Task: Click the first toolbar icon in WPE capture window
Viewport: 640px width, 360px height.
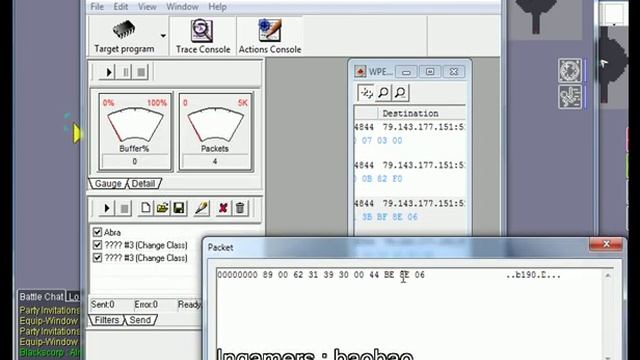Action: coord(366,93)
